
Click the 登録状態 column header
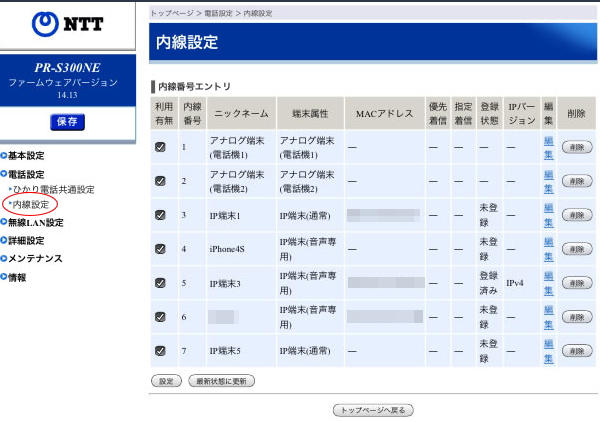pyautogui.click(x=489, y=114)
